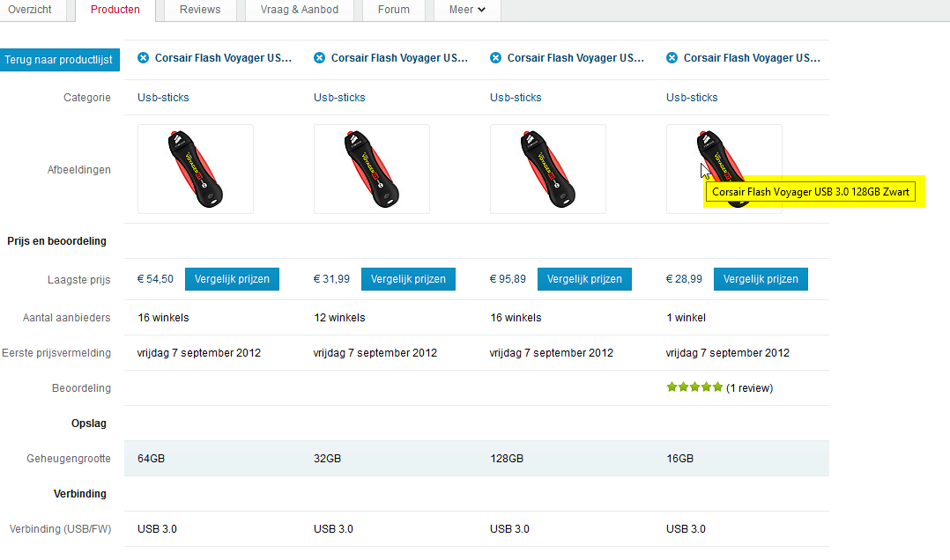
Task: Click the five-star rating icons
Action: (x=694, y=387)
